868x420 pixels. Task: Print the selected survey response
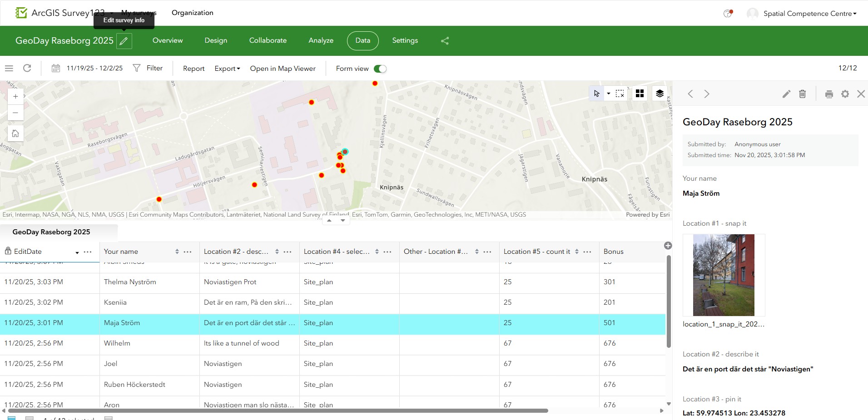point(829,94)
